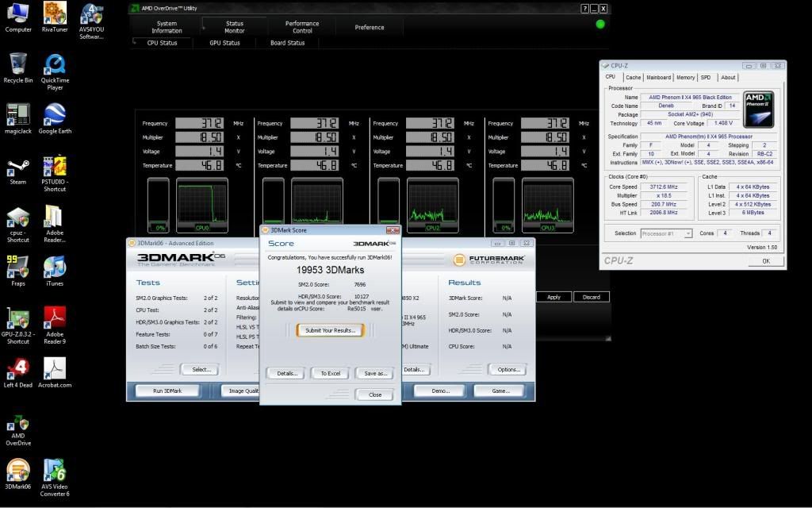Open the AVS4YOU Software desktop icon
This screenshot has height=508, width=812.
tap(91, 21)
